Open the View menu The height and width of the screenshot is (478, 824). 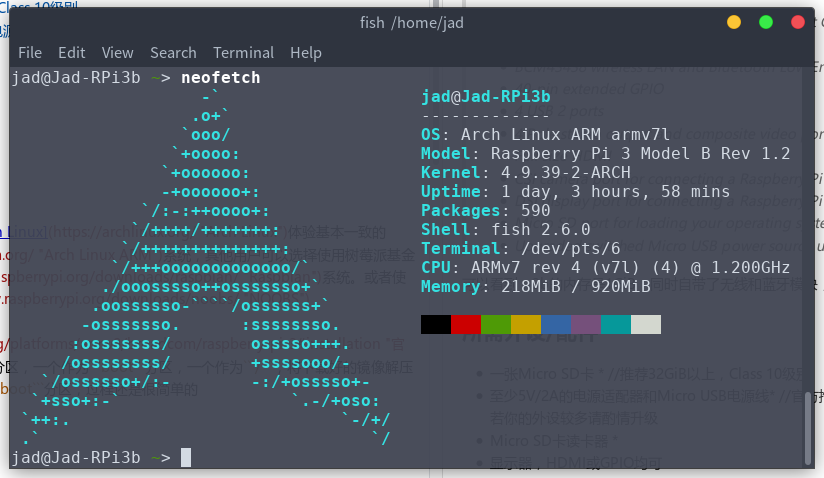(117, 53)
